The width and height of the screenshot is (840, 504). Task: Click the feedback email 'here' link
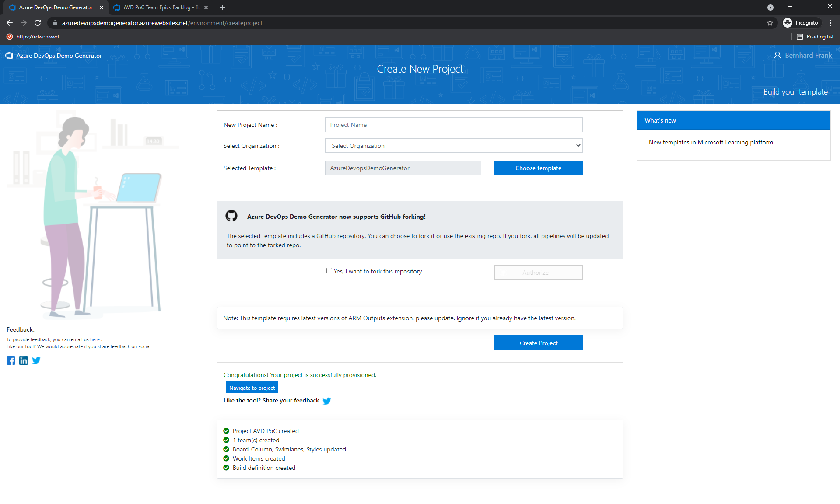(95, 339)
